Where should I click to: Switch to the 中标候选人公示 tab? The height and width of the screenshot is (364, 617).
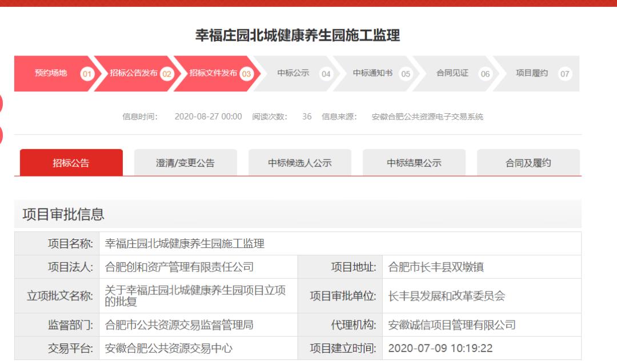coord(300,163)
